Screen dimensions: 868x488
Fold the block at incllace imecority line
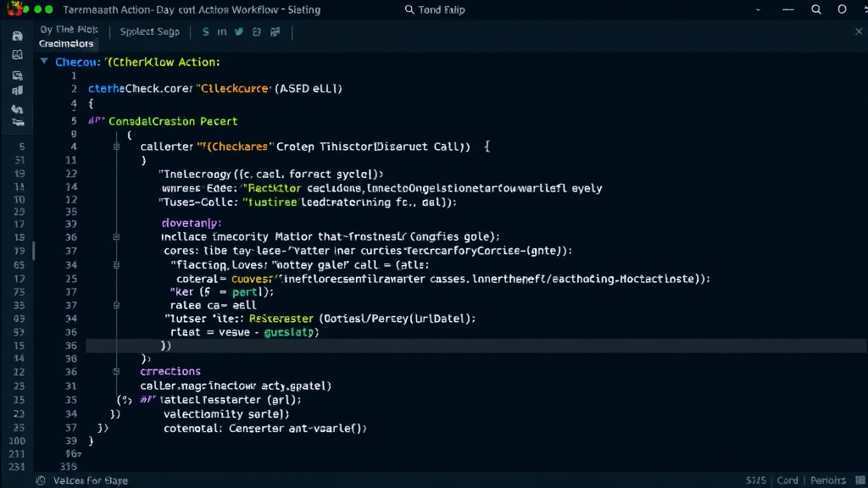(x=116, y=237)
